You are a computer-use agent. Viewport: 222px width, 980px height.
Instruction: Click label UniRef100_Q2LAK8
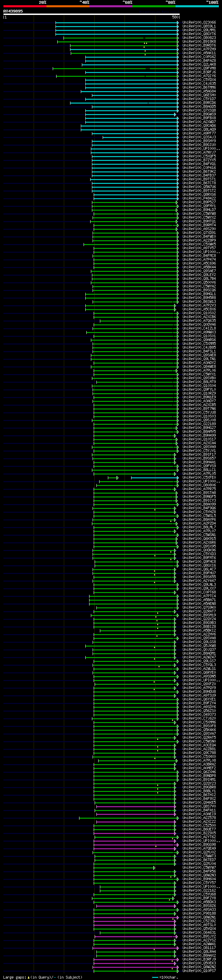[x=199, y=64]
